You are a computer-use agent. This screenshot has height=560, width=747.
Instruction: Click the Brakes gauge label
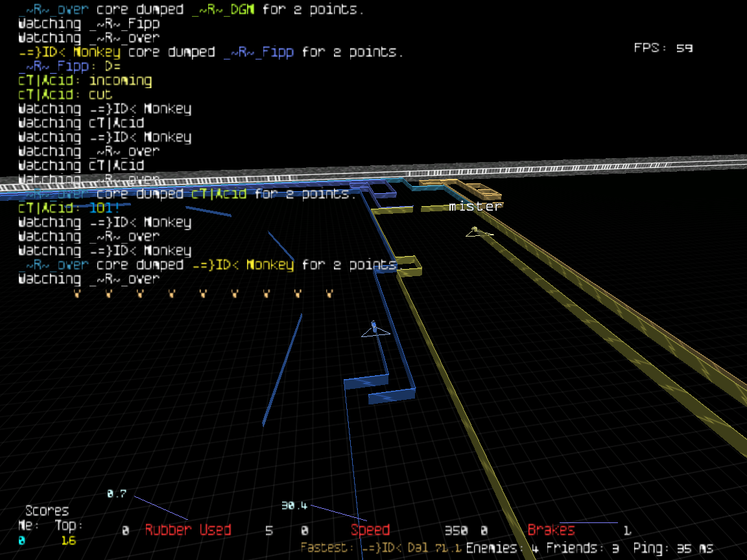tap(551, 530)
